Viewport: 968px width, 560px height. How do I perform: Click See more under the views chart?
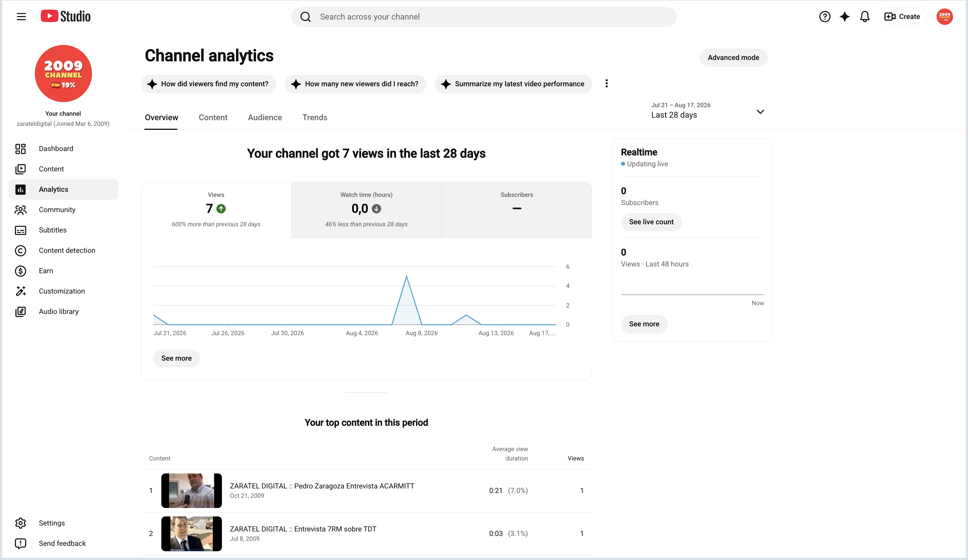point(176,358)
